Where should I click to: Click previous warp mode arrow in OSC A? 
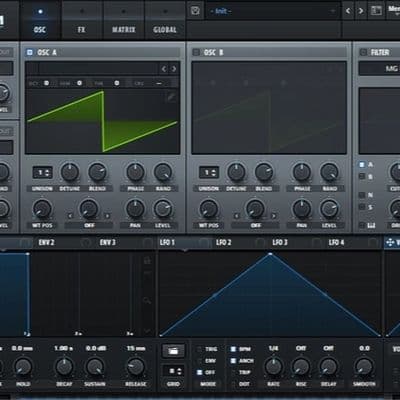[70, 216]
